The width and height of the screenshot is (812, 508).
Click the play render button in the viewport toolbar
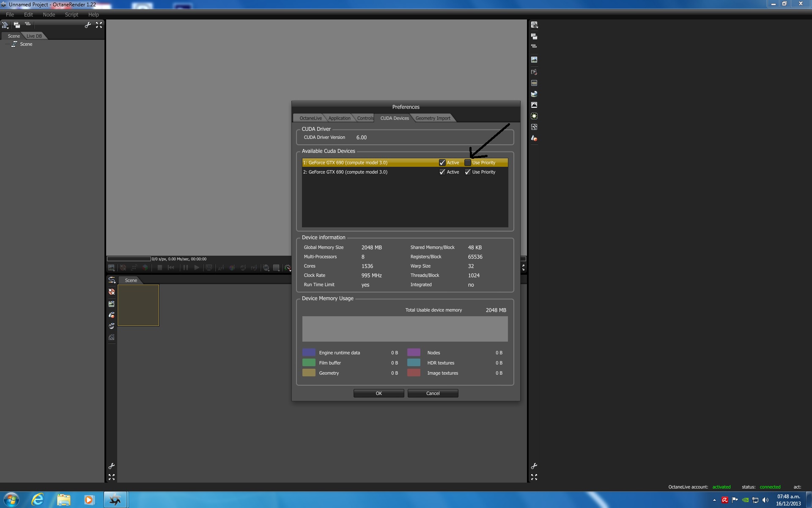pyautogui.click(x=197, y=268)
